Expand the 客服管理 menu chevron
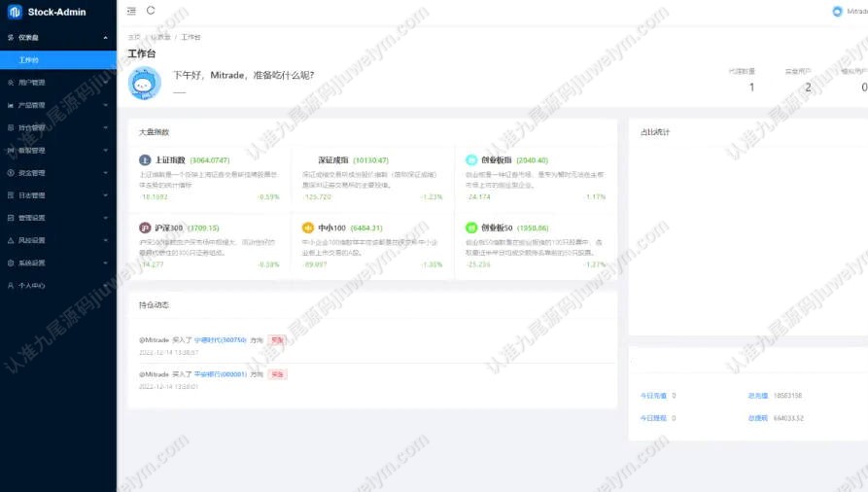 [x=105, y=150]
